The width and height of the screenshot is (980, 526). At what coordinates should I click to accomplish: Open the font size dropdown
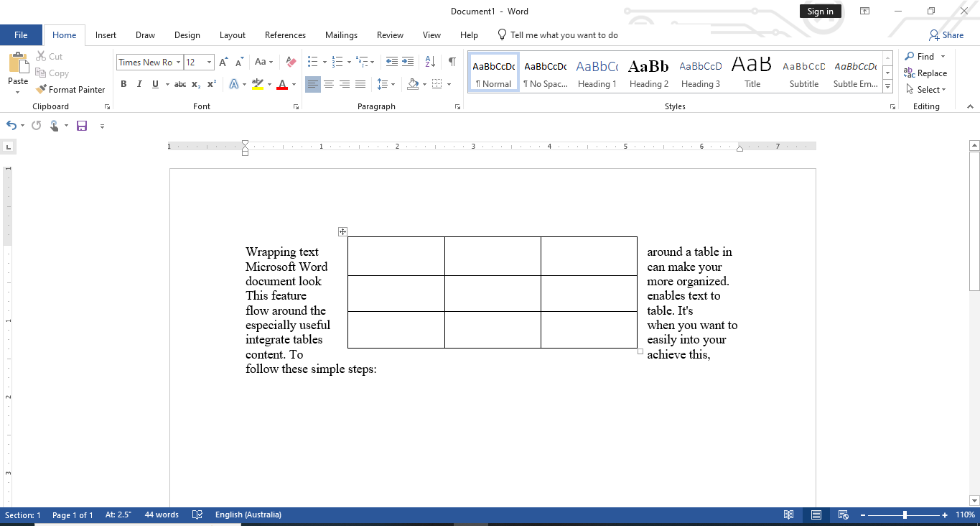click(208, 62)
